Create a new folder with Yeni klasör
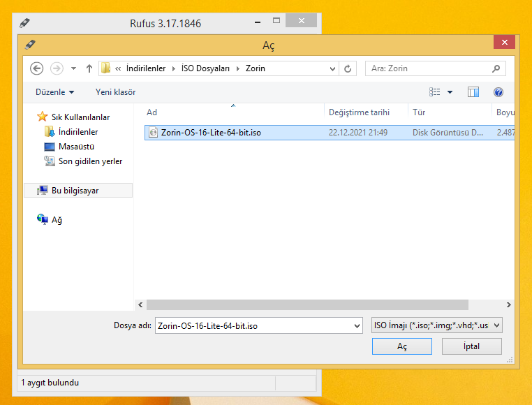Screen dimensions: 532x405 click(x=115, y=92)
